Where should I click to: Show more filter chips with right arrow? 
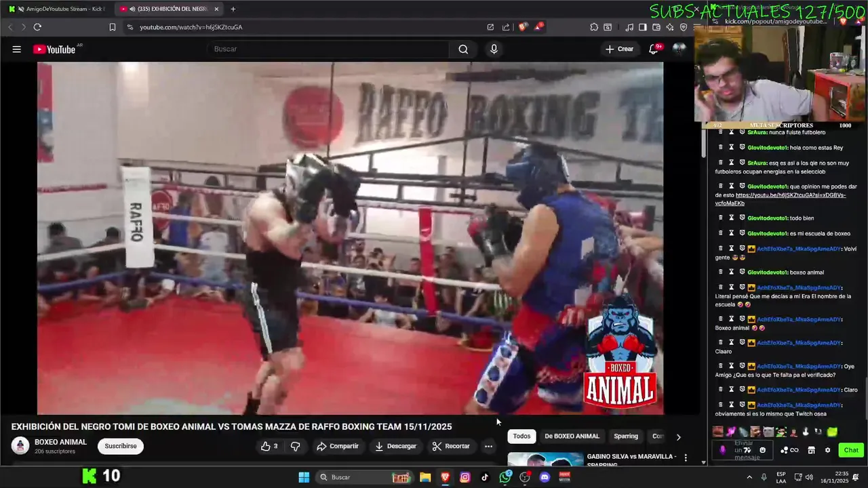tap(678, 436)
